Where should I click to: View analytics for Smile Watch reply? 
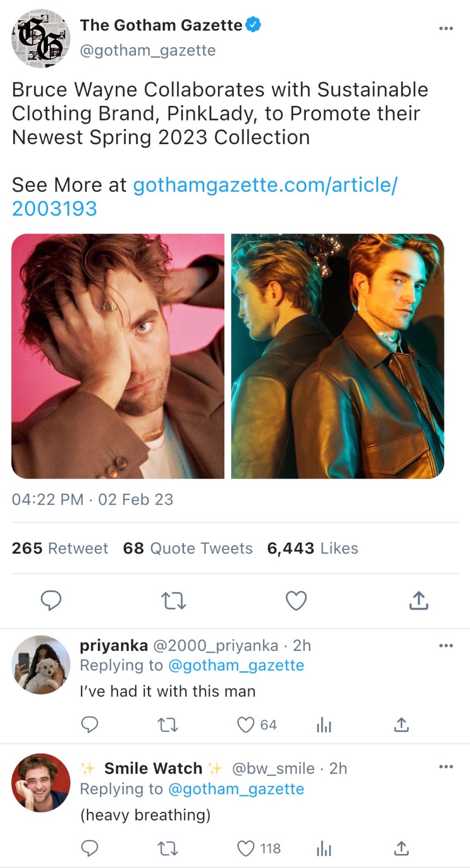324,849
